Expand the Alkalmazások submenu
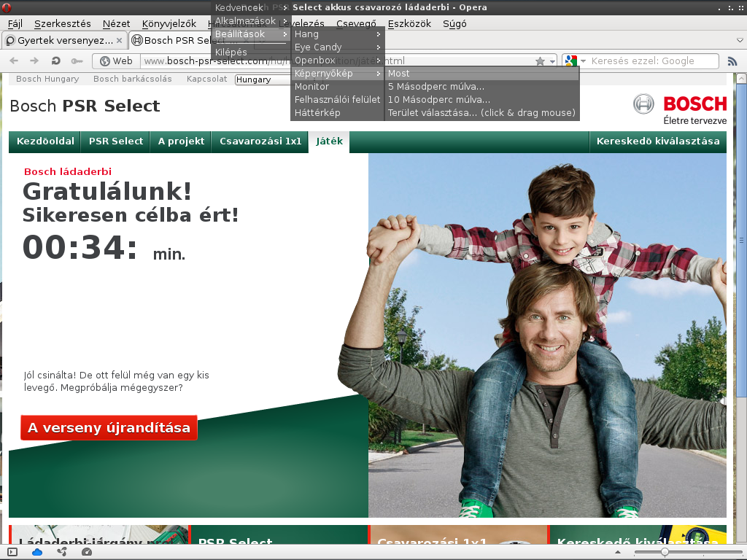Viewport: 747px width, 560px height. (x=251, y=21)
